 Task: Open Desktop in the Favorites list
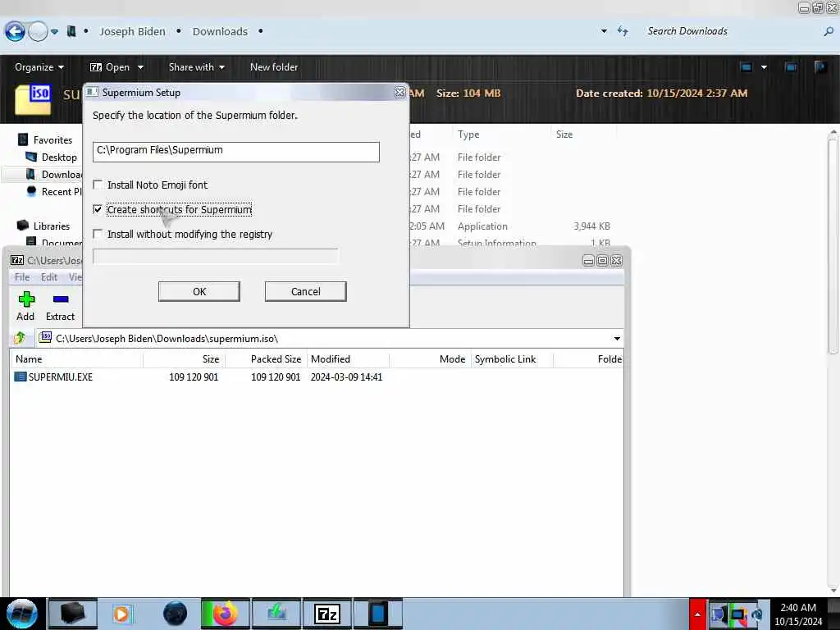click(x=59, y=157)
